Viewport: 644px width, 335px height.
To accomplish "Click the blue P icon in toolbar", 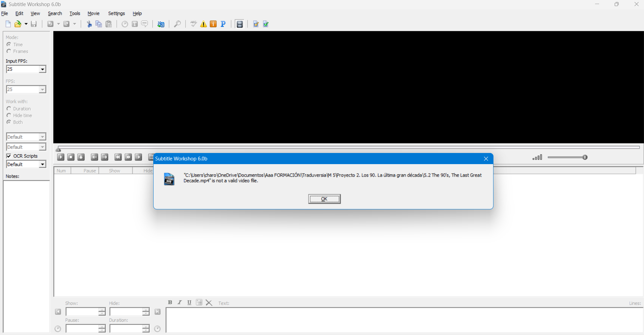I will point(223,24).
